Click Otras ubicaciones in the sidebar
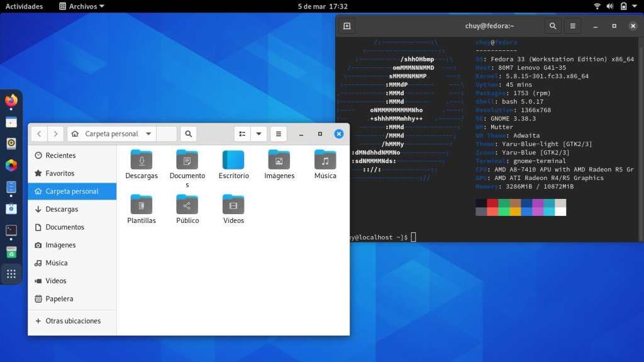 (72, 321)
